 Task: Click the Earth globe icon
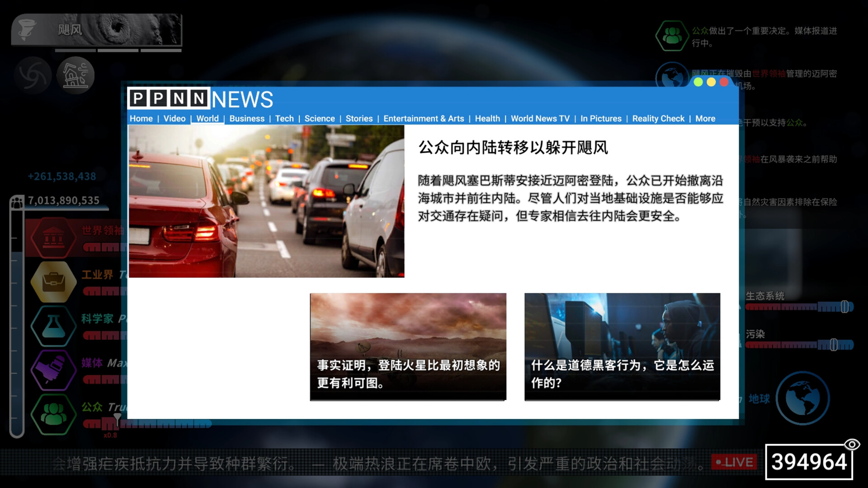coord(802,398)
